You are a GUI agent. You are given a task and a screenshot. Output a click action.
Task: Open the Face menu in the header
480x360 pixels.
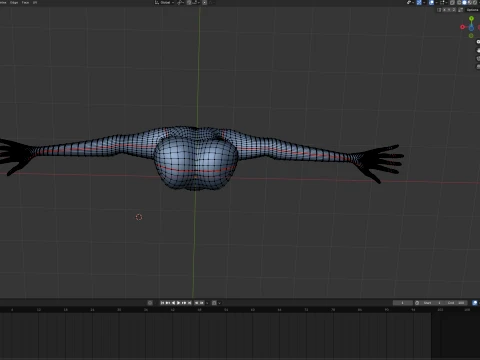point(25,2)
